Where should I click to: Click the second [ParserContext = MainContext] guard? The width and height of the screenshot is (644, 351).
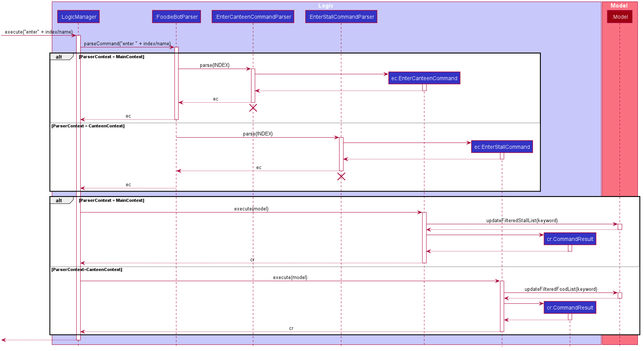click(x=112, y=200)
